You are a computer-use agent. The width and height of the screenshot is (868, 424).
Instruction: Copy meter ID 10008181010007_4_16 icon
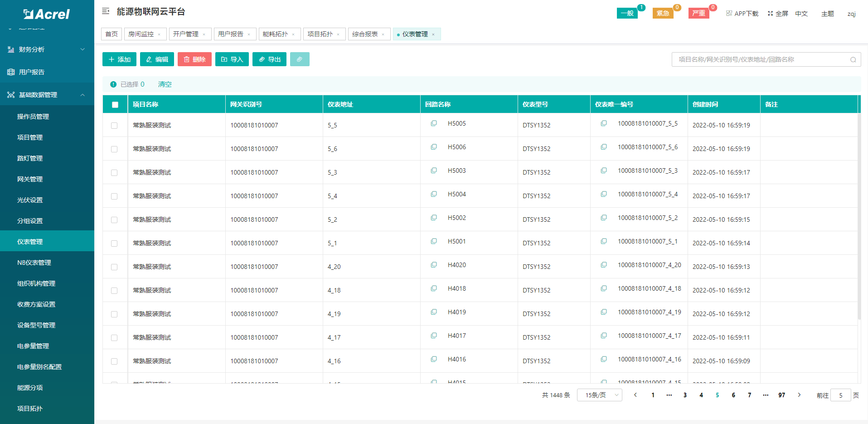click(604, 359)
